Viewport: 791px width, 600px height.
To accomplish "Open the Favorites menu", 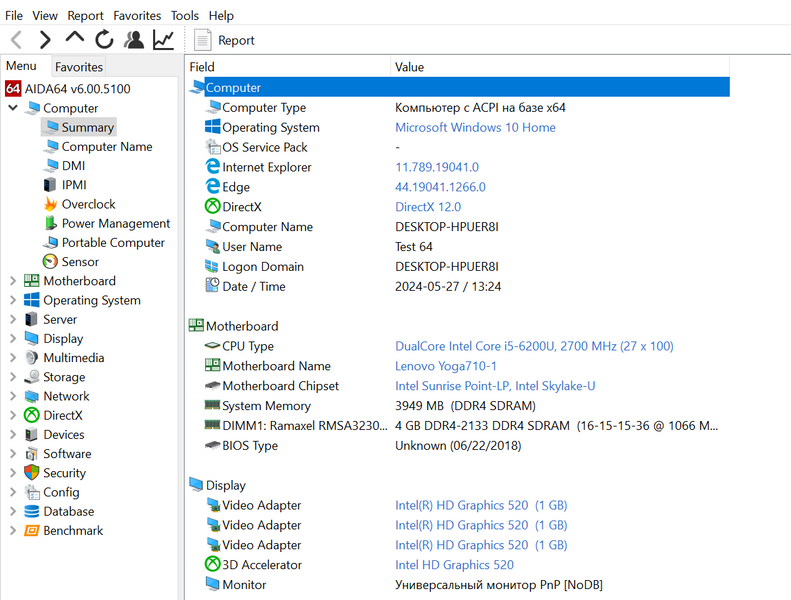I will (137, 16).
